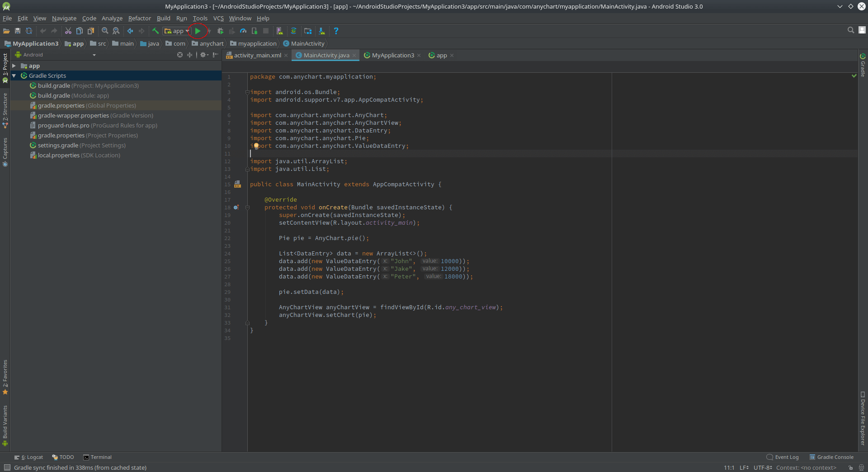Viewport: 868px width, 472px height.
Task: Click the blue Back navigation arrow
Action: click(x=130, y=31)
